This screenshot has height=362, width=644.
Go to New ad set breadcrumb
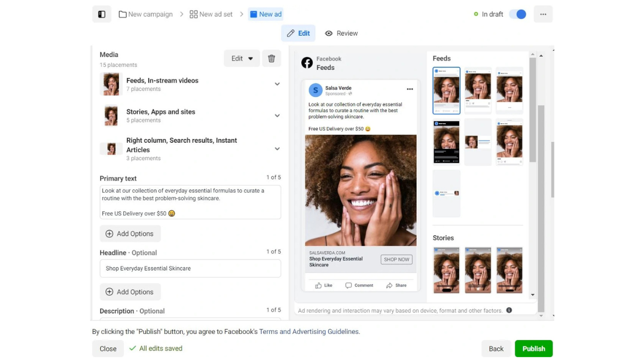[211, 14]
